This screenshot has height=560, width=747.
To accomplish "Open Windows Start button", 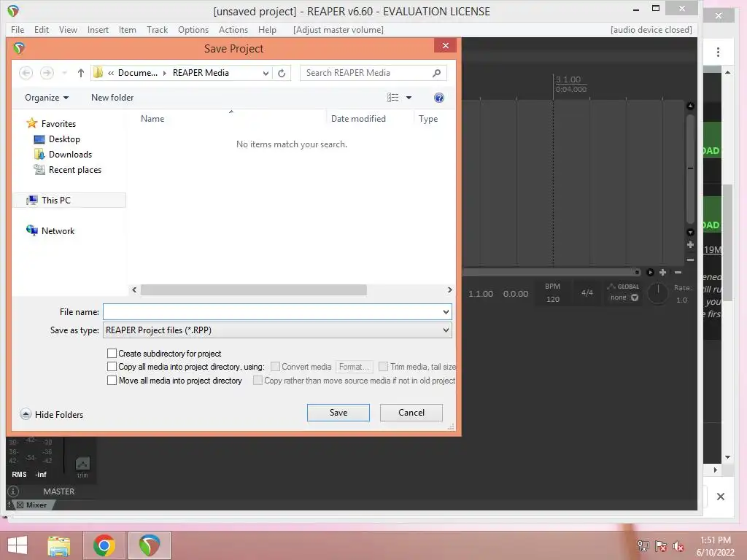I will (x=18, y=545).
